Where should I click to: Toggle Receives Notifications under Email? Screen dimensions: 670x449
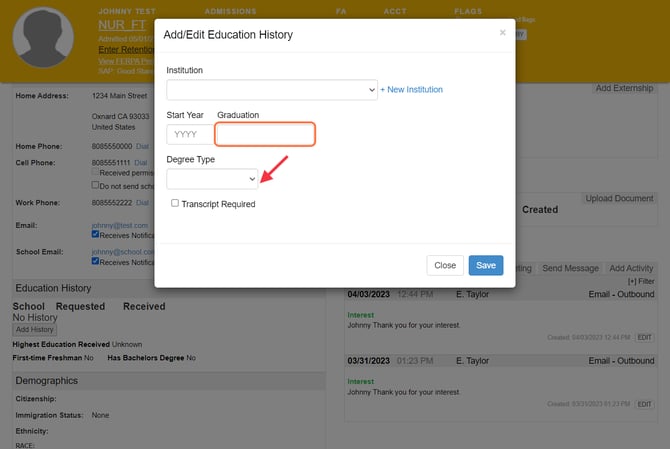click(96, 235)
